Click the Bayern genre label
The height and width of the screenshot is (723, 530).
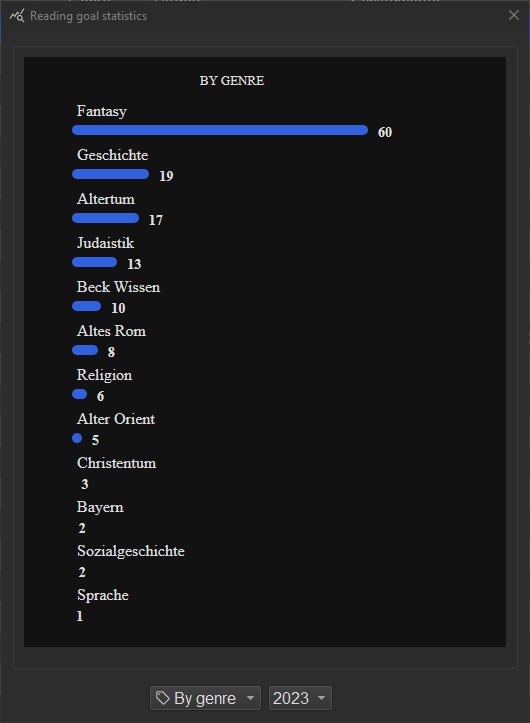coord(100,507)
